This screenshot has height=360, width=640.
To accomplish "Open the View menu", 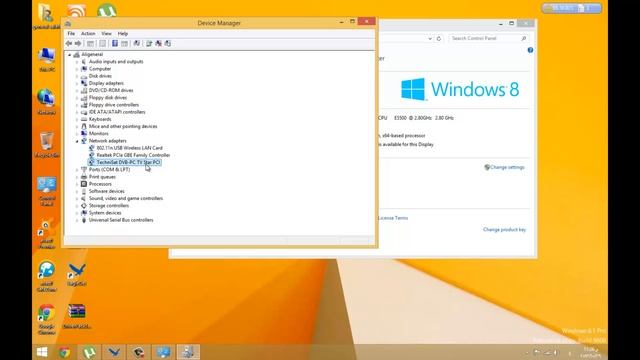I will click(x=106, y=33).
